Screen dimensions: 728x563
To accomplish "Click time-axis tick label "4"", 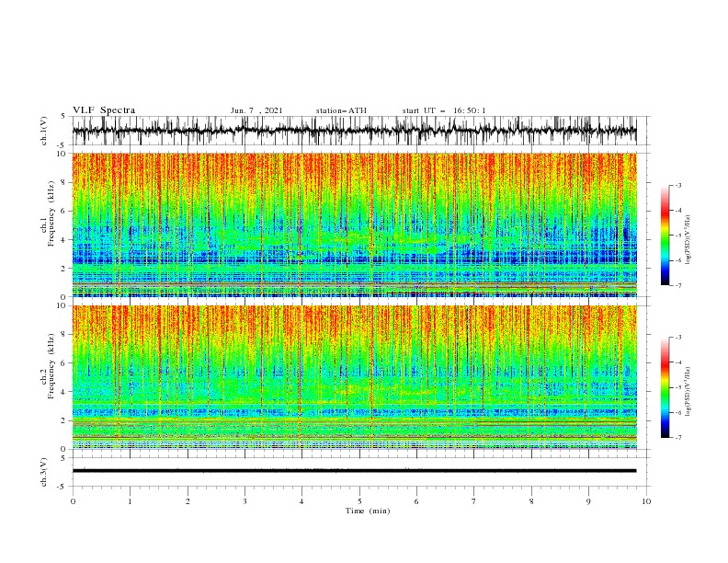I will tap(302, 501).
